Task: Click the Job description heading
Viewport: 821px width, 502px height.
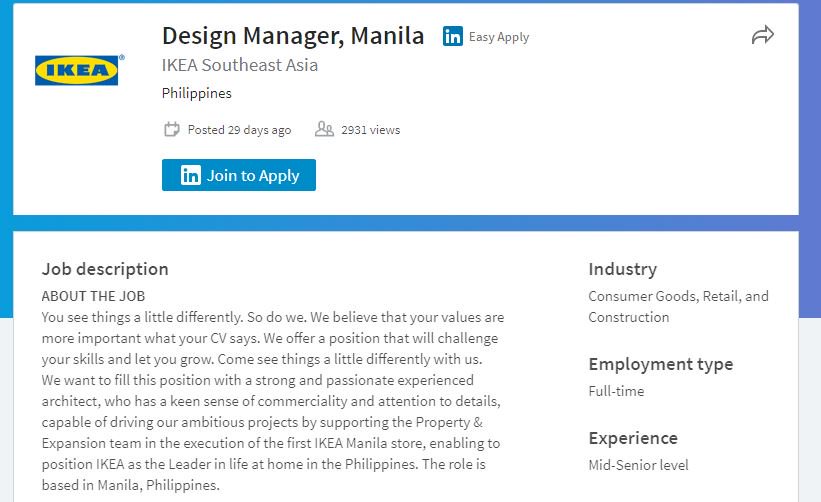Action: [105, 269]
